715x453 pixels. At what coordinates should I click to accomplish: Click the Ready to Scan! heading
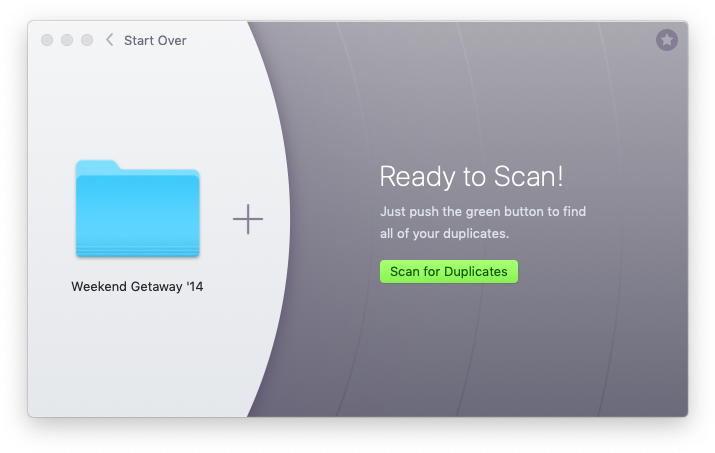(471, 177)
